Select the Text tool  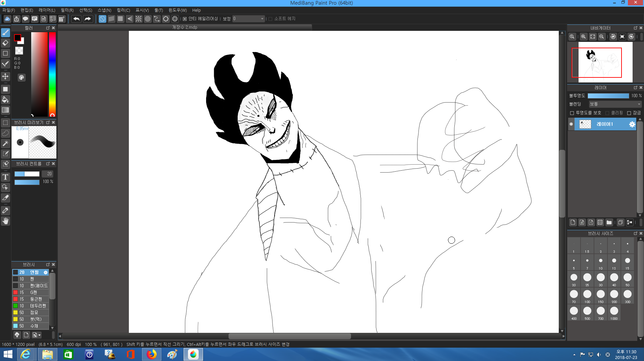coord(5,177)
